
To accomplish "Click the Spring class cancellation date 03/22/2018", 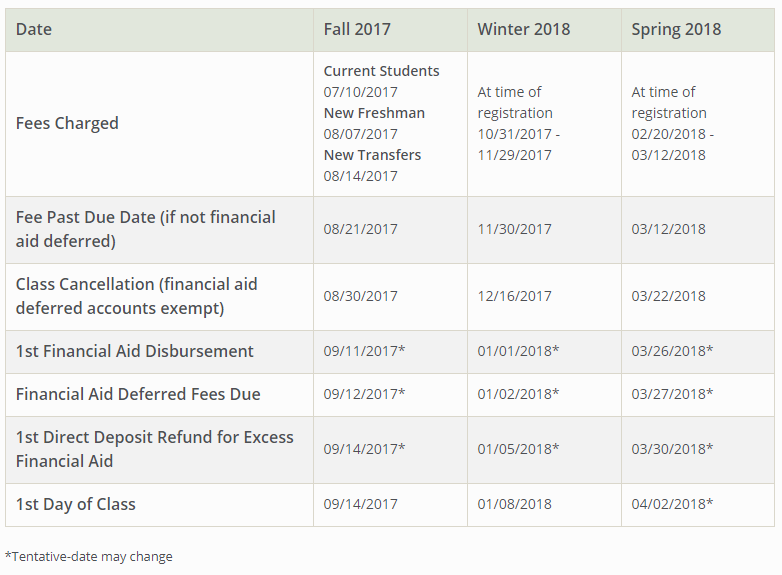I will (668, 296).
